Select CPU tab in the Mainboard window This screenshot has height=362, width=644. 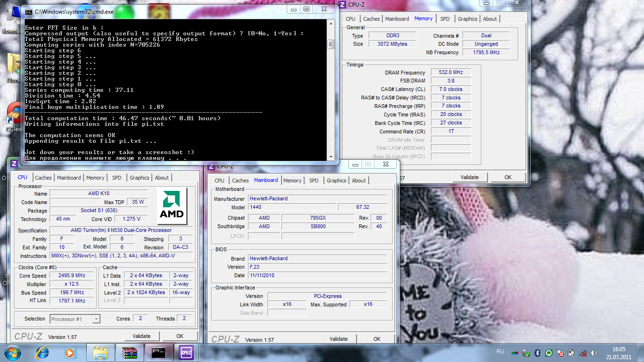pos(219,181)
